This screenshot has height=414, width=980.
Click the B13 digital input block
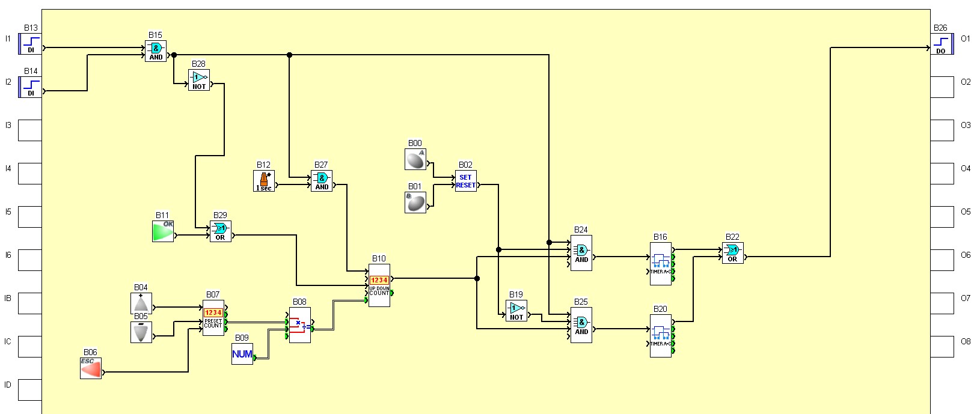pos(30,44)
